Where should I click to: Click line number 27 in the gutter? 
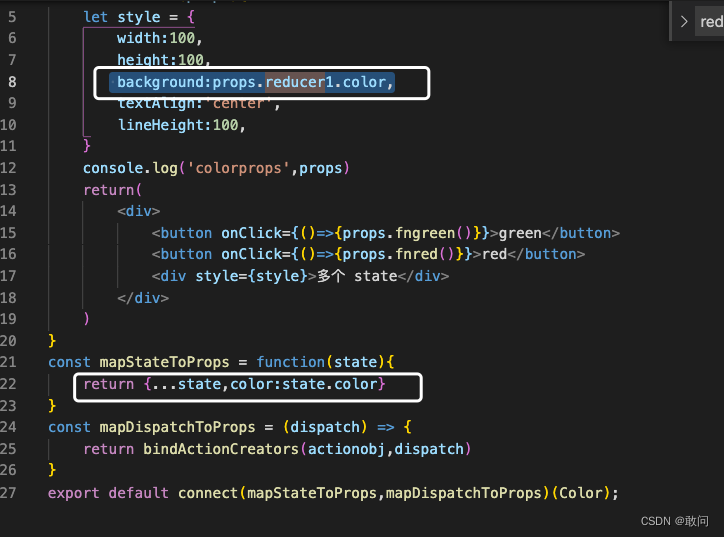point(9,492)
